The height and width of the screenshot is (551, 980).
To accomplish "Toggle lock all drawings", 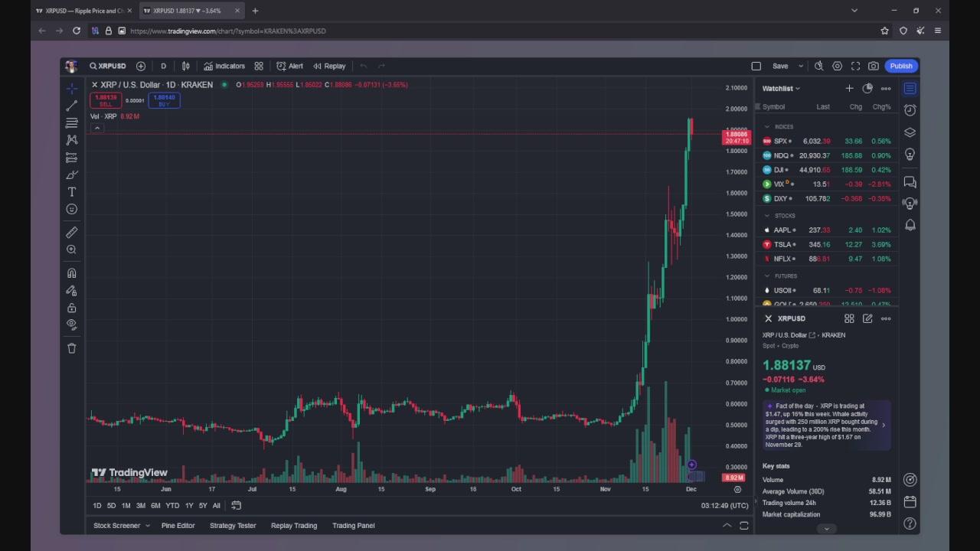I will [71, 308].
